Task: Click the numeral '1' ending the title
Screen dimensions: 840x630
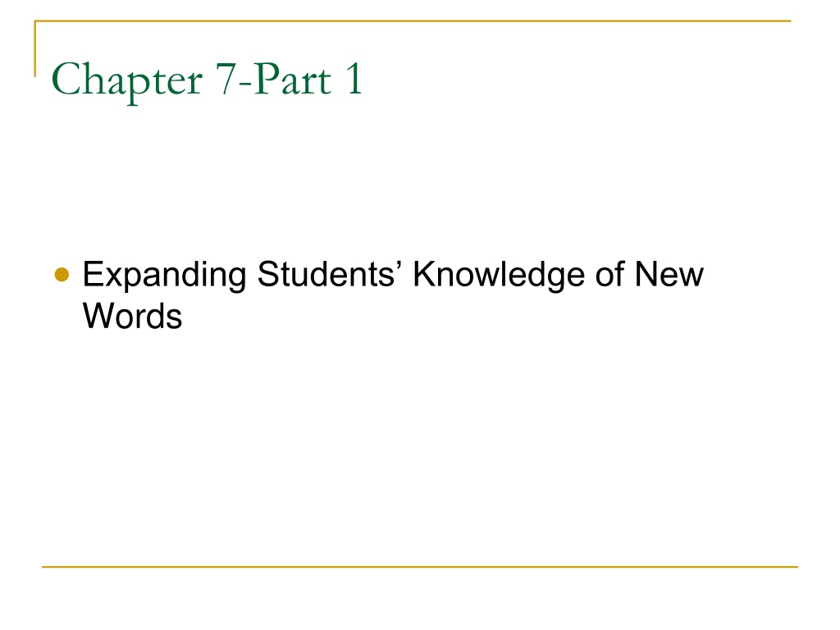Action: pos(354,79)
